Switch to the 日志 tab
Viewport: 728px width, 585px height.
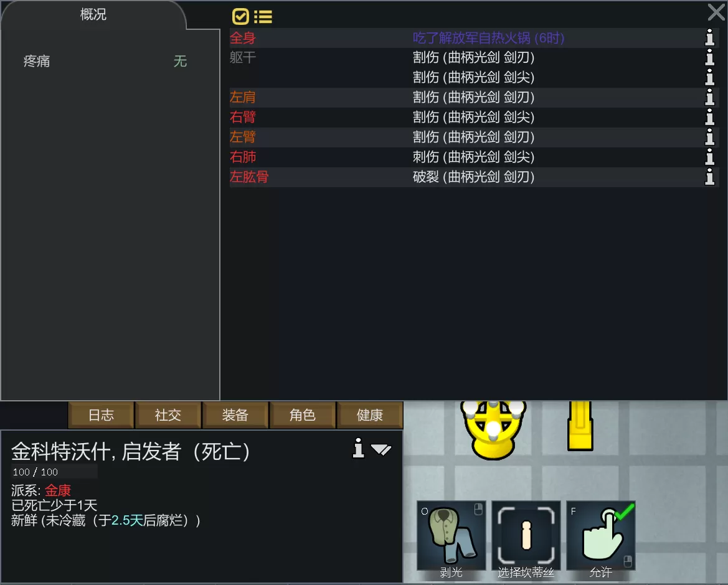pos(102,414)
